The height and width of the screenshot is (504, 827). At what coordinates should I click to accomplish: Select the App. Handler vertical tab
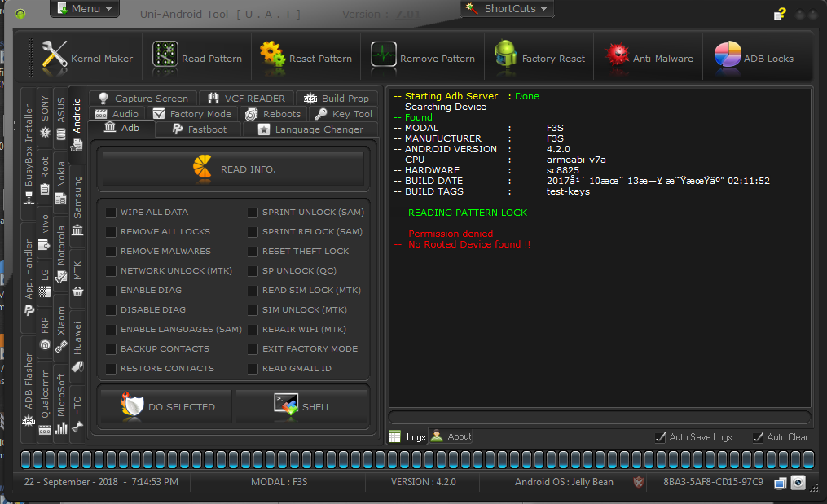click(x=29, y=277)
